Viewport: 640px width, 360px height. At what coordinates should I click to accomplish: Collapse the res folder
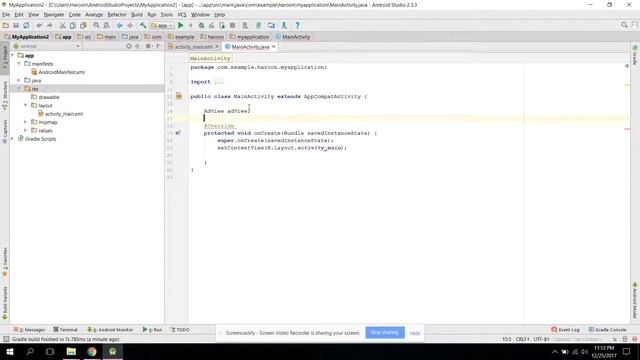(19, 89)
